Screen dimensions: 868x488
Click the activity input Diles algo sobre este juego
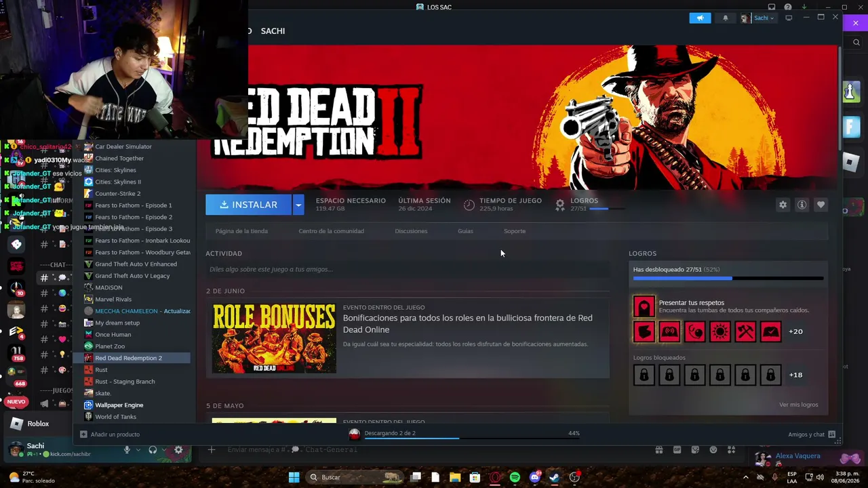407,269
